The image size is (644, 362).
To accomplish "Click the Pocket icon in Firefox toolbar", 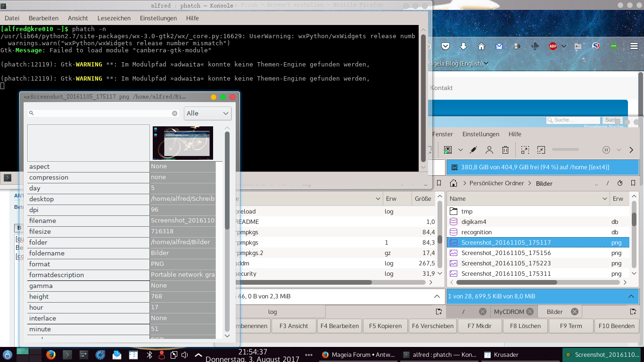I will click(x=445, y=46).
